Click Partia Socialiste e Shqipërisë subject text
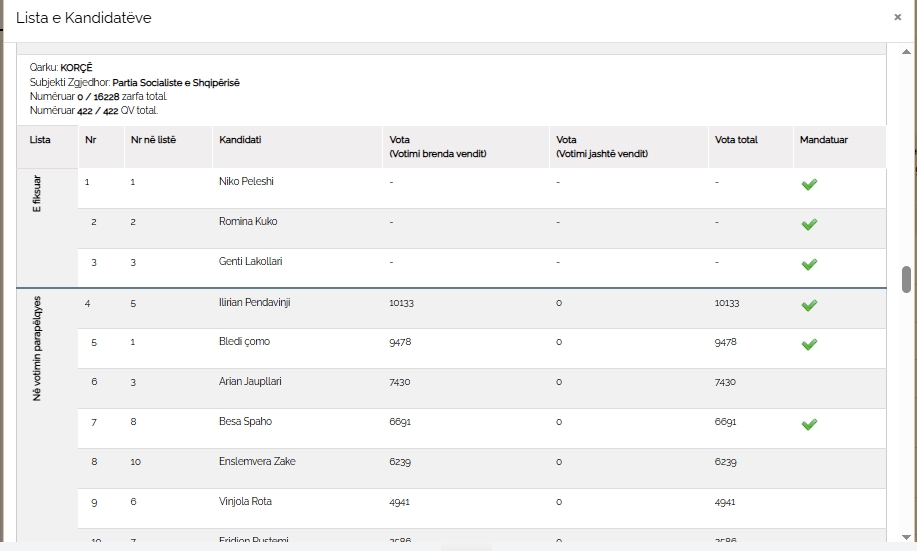The height and width of the screenshot is (551, 917). [176, 82]
